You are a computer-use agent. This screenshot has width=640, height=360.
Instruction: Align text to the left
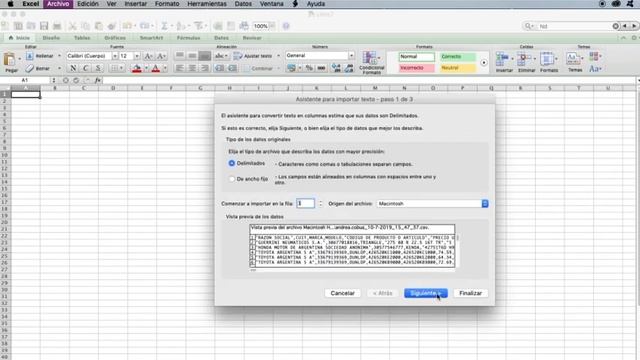click(180, 68)
